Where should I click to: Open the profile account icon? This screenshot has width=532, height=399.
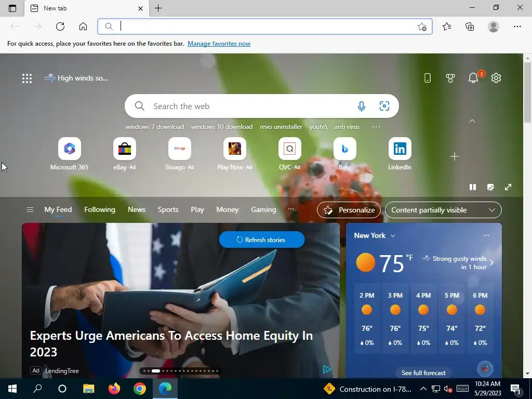pyautogui.click(x=494, y=26)
